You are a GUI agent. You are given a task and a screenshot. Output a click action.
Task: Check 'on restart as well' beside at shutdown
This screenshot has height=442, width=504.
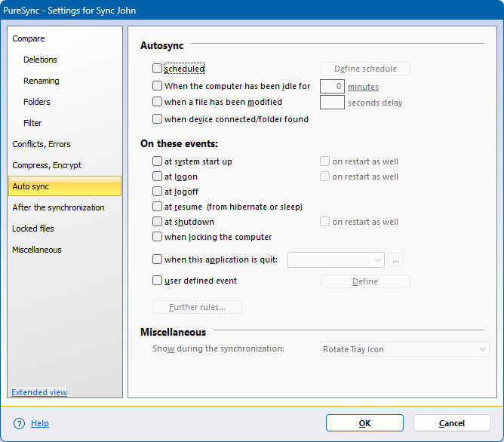tap(324, 221)
